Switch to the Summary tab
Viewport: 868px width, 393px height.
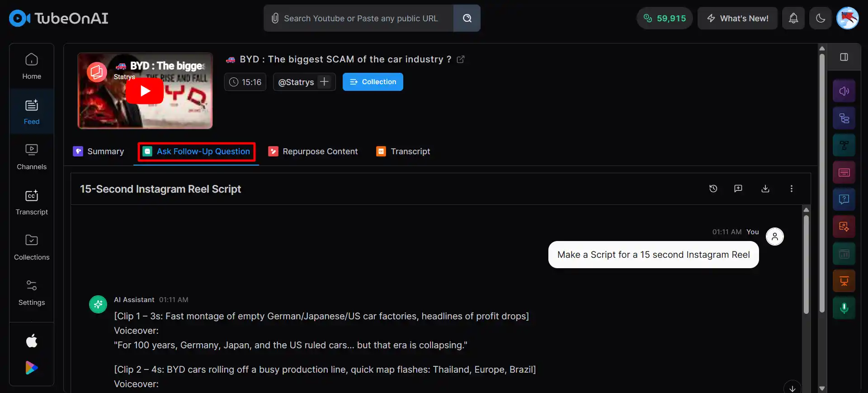tap(99, 152)
